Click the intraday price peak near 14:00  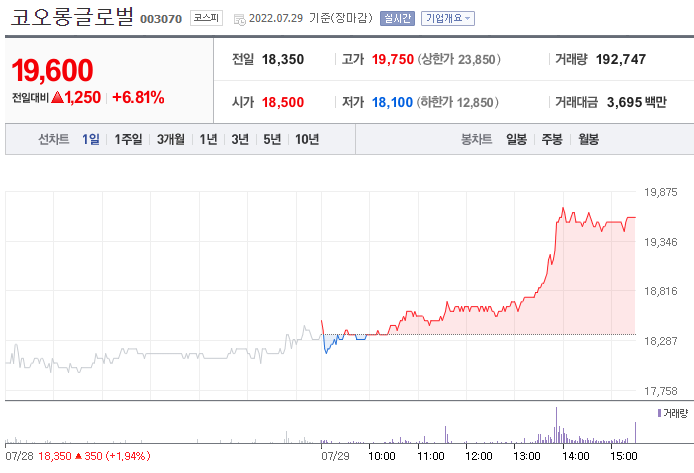point(563,208)
